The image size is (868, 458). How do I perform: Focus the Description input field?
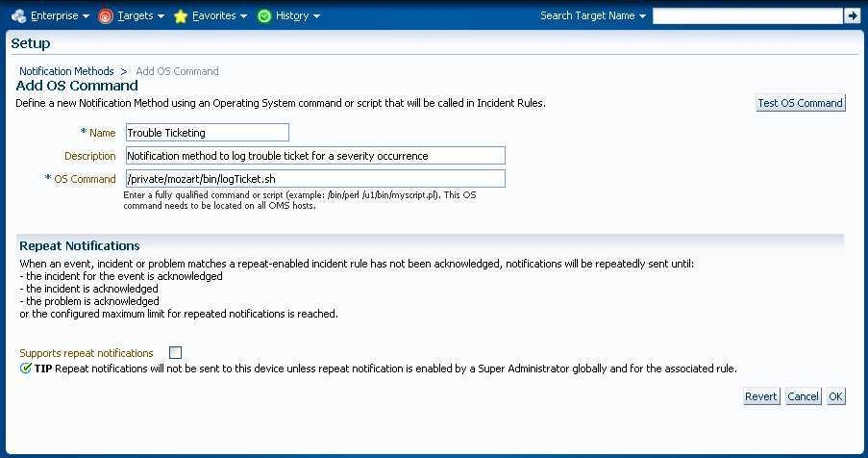(x=315, y=156)
